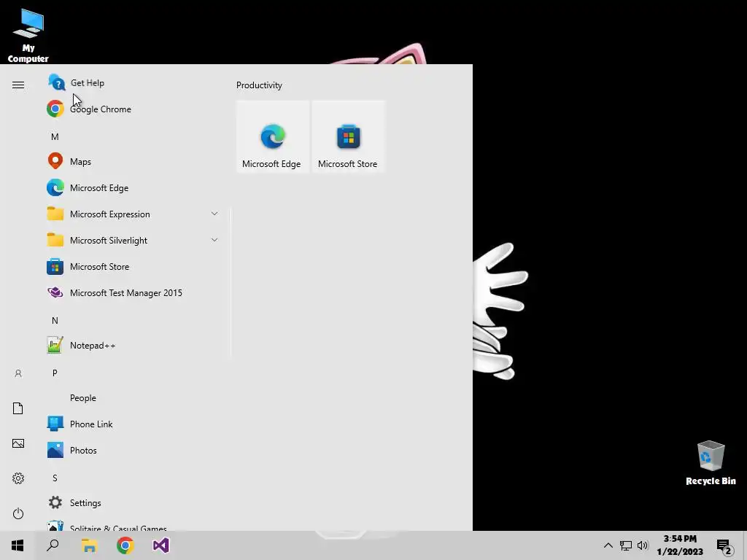Screen dimensions: 747x560
Task: Click Microsoft Edge Productivity tile
Action: point(273,136)
